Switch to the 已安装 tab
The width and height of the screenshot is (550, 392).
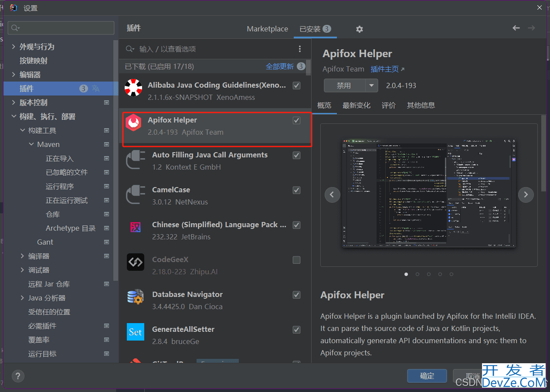pos(315,29)
